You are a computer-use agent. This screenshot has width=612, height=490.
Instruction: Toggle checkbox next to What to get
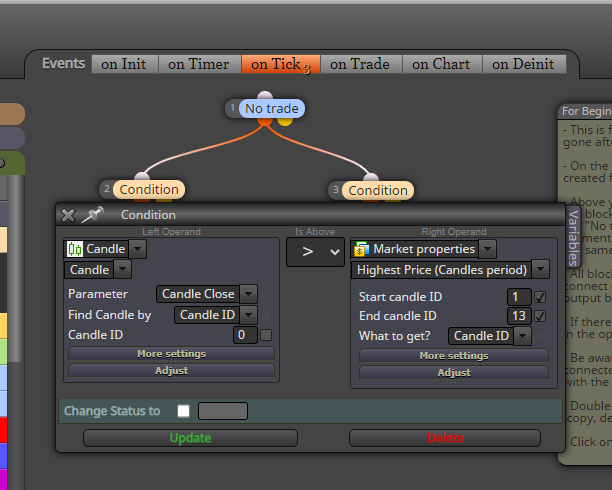[540, 336]
